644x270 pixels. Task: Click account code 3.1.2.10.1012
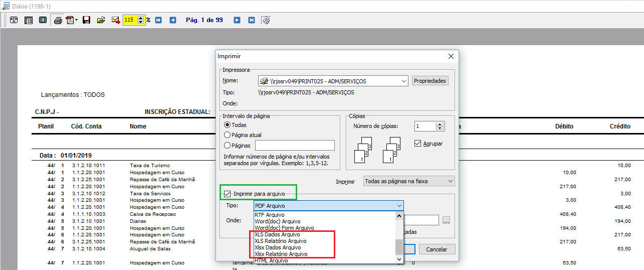[x=89, y=193]
